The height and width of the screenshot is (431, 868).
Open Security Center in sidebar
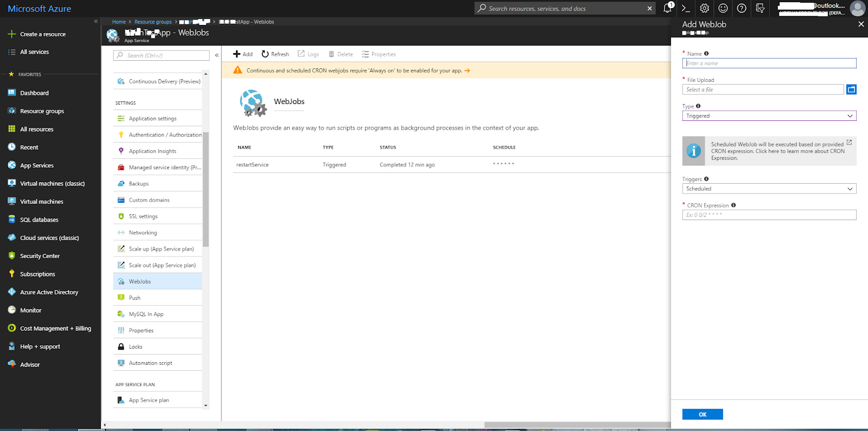point(34,256)
